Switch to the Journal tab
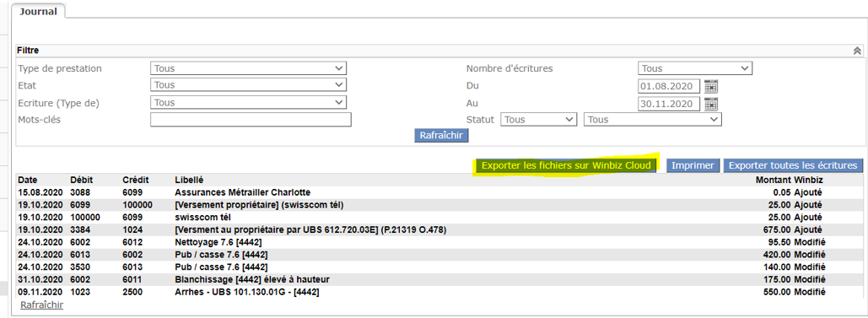The image size is (868, 318). 38,12
